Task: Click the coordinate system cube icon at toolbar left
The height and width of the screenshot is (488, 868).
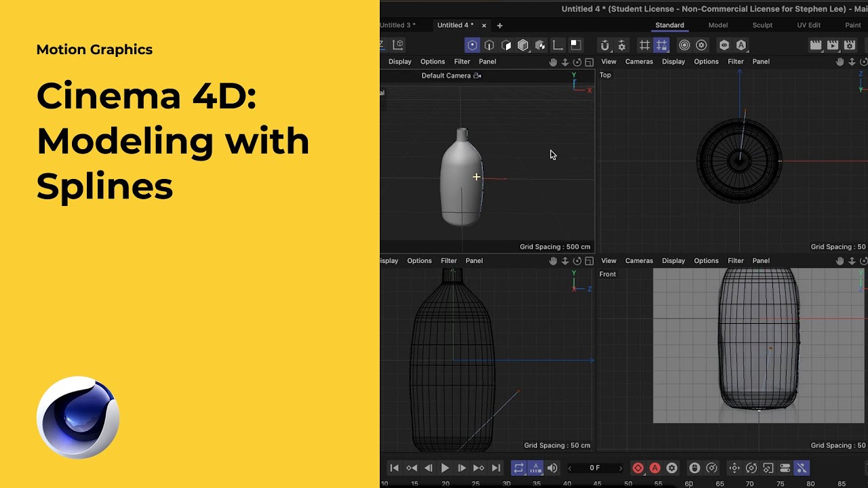Action: click(x=398, y=45)
